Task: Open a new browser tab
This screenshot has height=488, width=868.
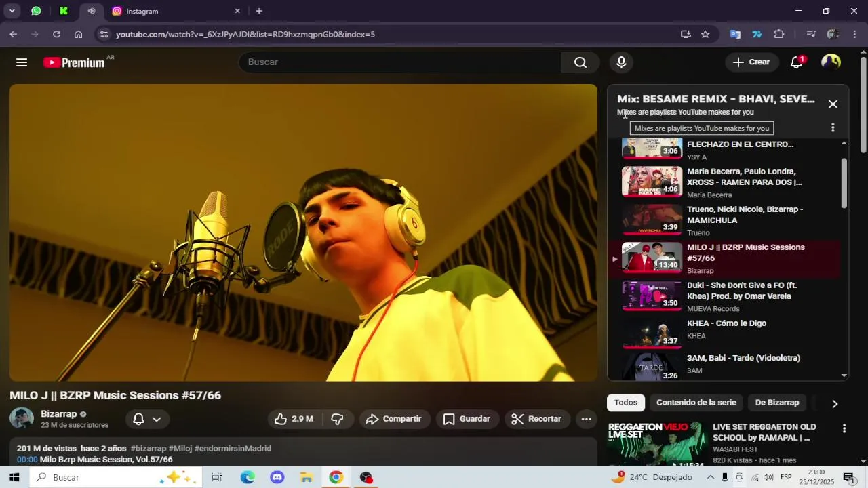Action: tap(259, 11)
